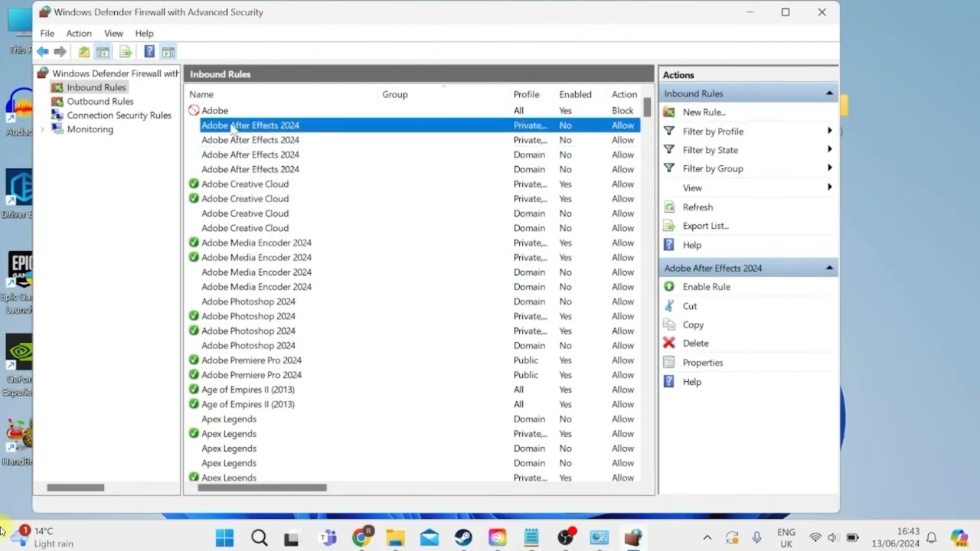Screen dimensions: 980x551
Task: Sort rules by the Action column header
Action: [x=625, y=94]
